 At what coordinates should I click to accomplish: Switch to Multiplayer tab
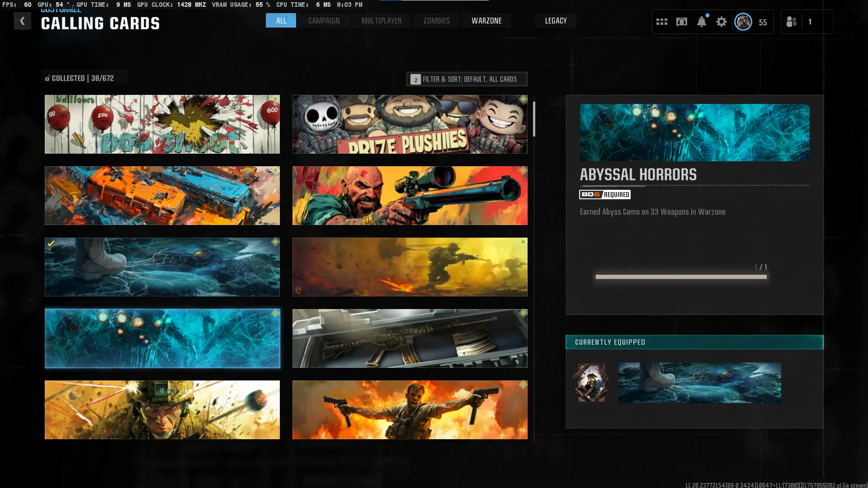click(x=381, y=21)
